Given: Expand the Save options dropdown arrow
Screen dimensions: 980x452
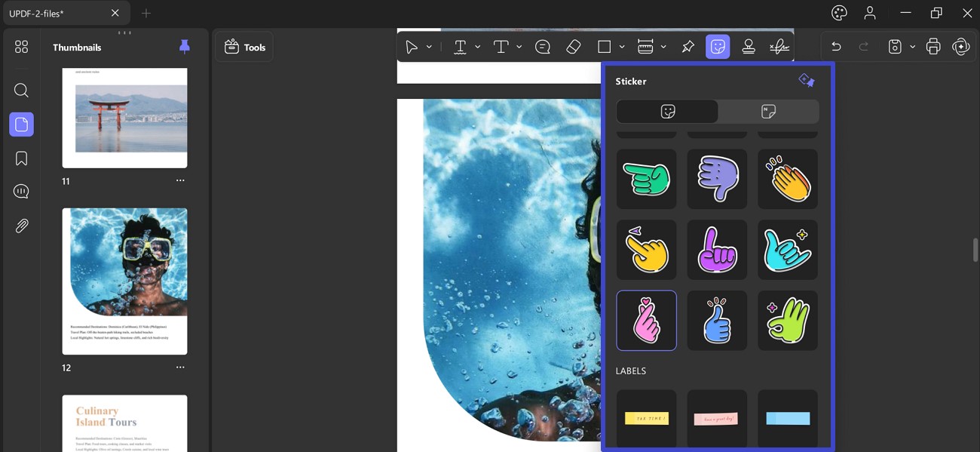Looking at the screenshot, I should (x=912, y=47).
